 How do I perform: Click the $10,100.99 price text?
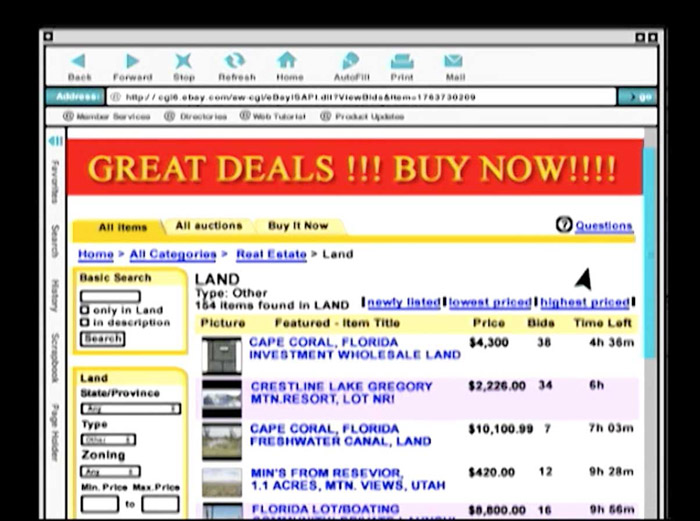[500, 429]
